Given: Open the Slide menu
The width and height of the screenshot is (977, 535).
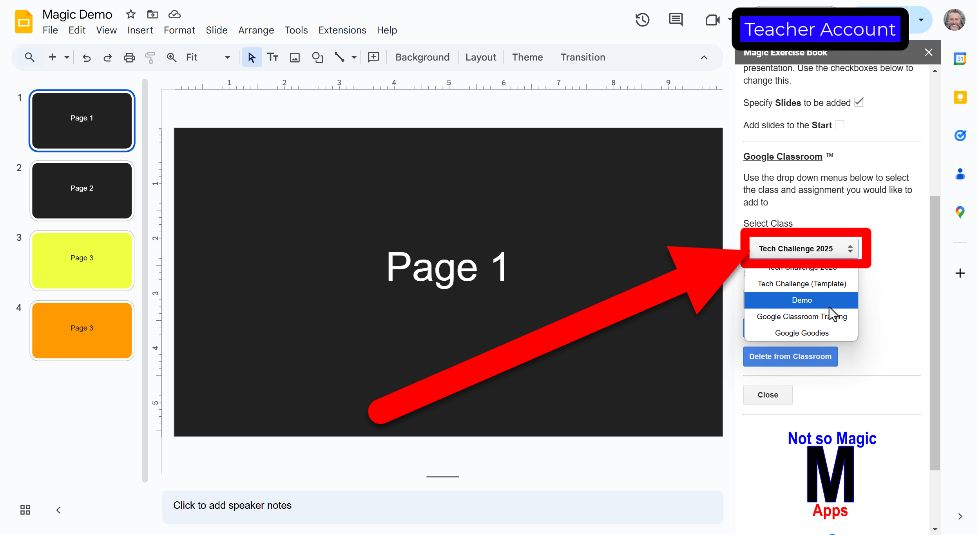Looking at the screenshot, I should tap(216, 30).
